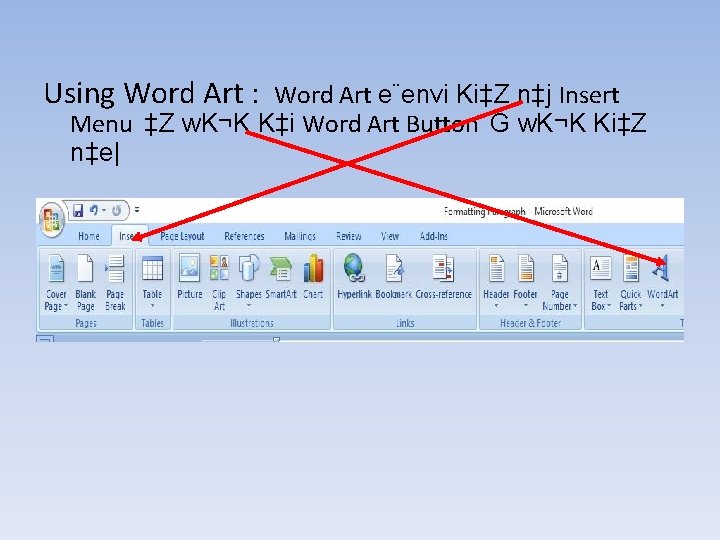Undo the last action

click(x=94, y=210)
